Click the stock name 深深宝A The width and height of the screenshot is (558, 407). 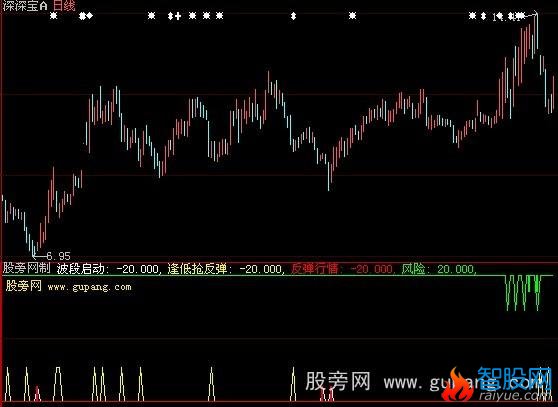click(25, 5)
